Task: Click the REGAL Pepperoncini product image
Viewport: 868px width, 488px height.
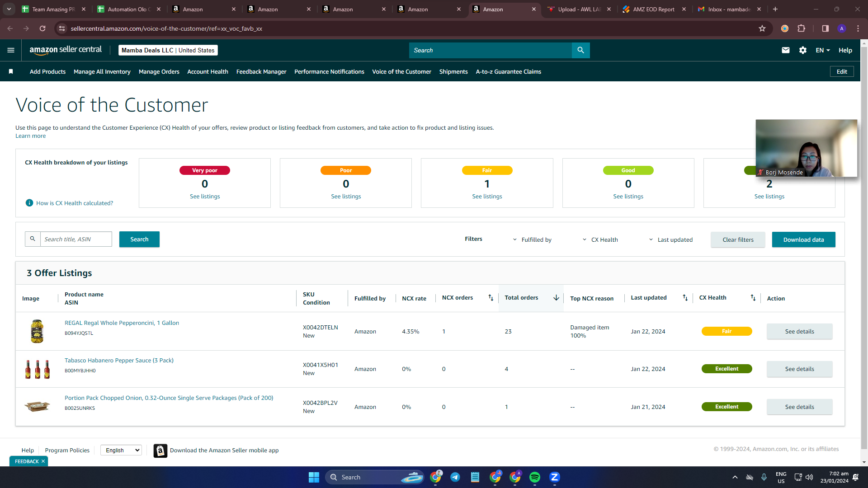Action: 37,331
